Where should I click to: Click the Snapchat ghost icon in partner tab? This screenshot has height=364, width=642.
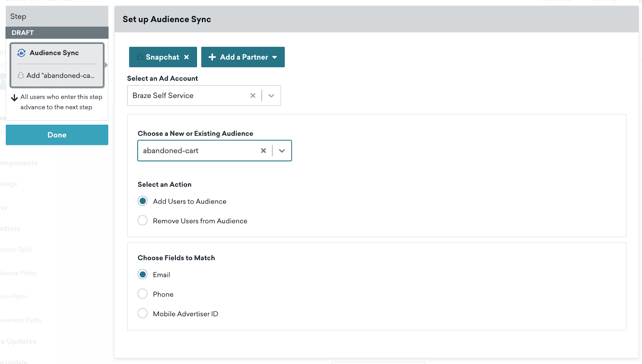pos(140,57)
